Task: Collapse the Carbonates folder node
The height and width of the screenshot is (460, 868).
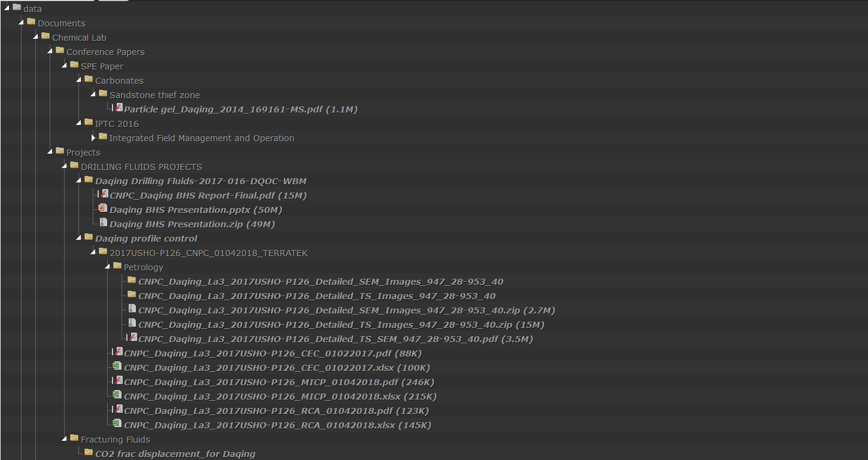Action: (x=78, y=80)
